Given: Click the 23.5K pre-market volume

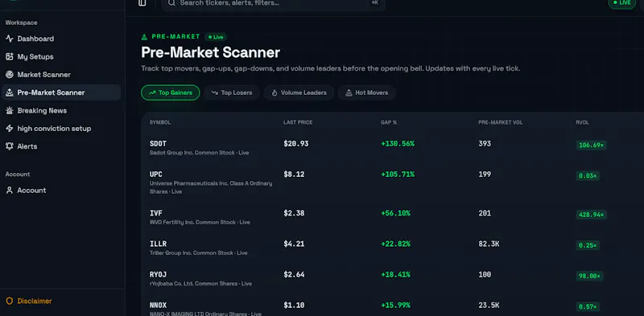Looking at the screenshot, I should [x=489, y=306].
